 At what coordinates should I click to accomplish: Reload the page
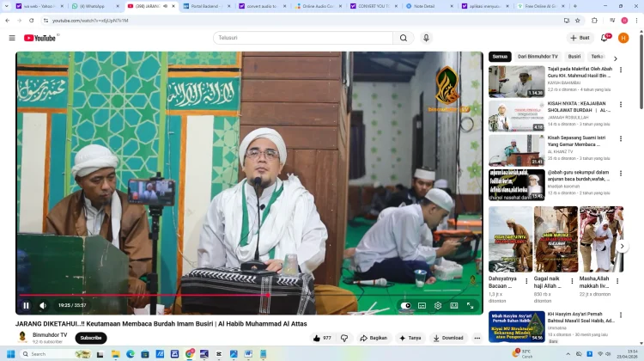[x=31, y=20]
